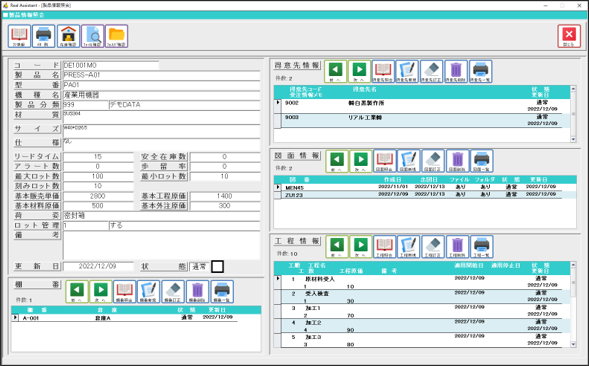
Task: Click the square box beside the 通常 status field
Action: click(217, 267)
